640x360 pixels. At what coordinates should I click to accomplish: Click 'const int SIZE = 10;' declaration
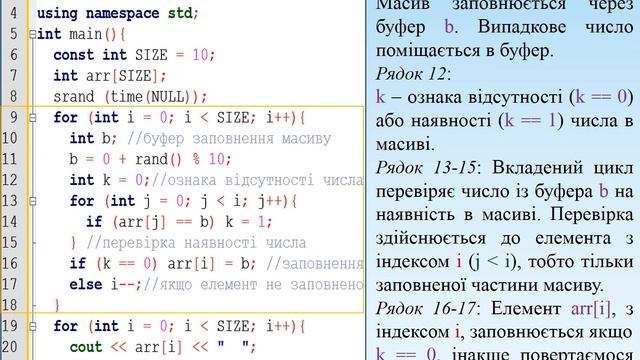134,55
